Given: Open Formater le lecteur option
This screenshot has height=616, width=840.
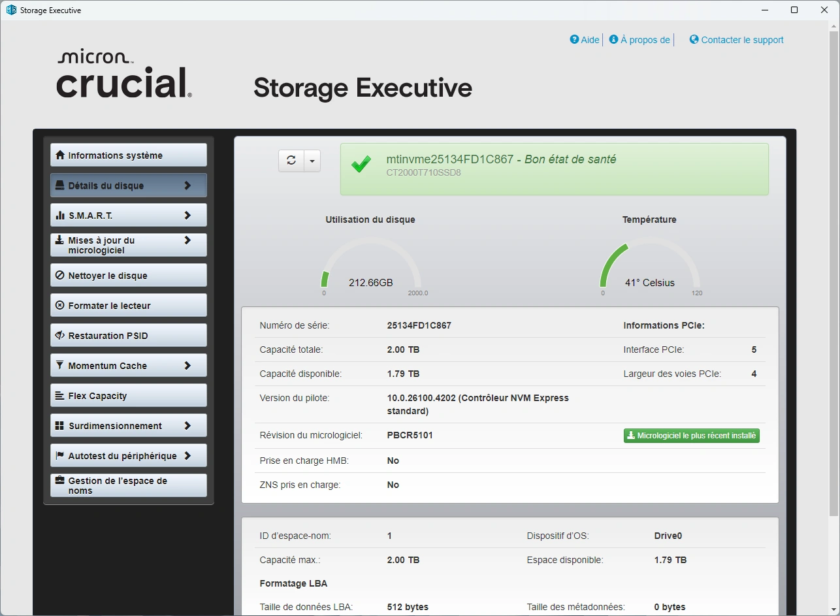Looking at the screenshot, I should click(129, 306).
